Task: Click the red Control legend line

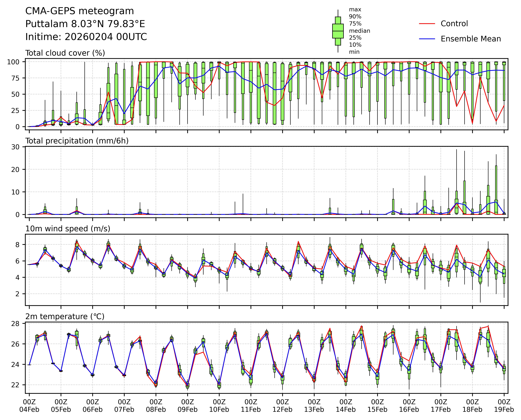Action: click(x=427, y=24)
